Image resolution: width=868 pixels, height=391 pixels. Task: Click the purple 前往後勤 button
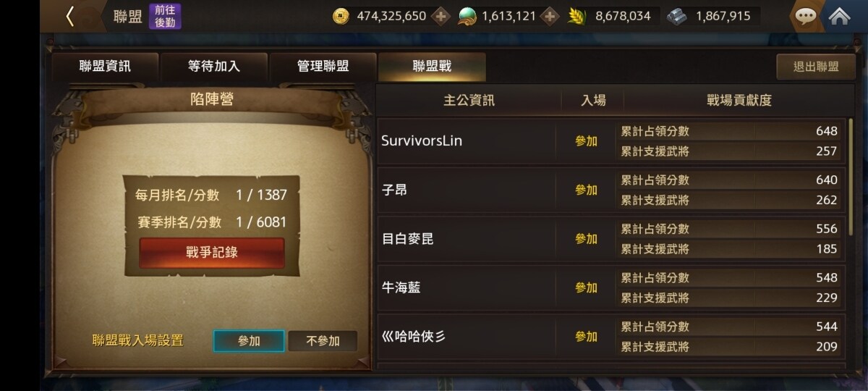pyautogui.click(x=165, y=16)
